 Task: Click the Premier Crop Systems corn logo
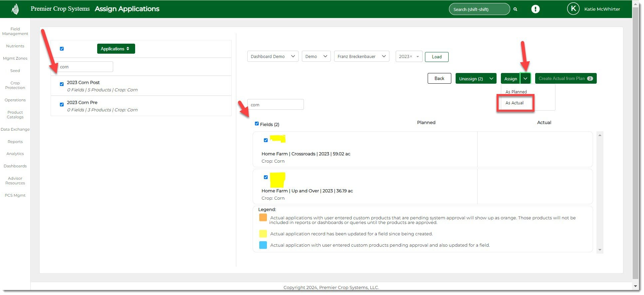[15, 9]
